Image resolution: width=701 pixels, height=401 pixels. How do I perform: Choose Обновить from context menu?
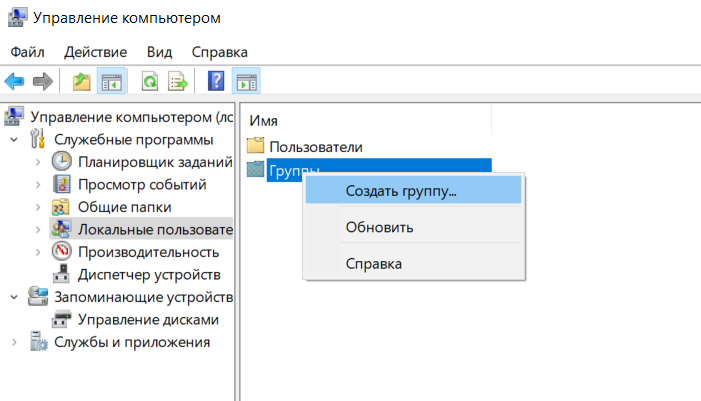(414, 227)
